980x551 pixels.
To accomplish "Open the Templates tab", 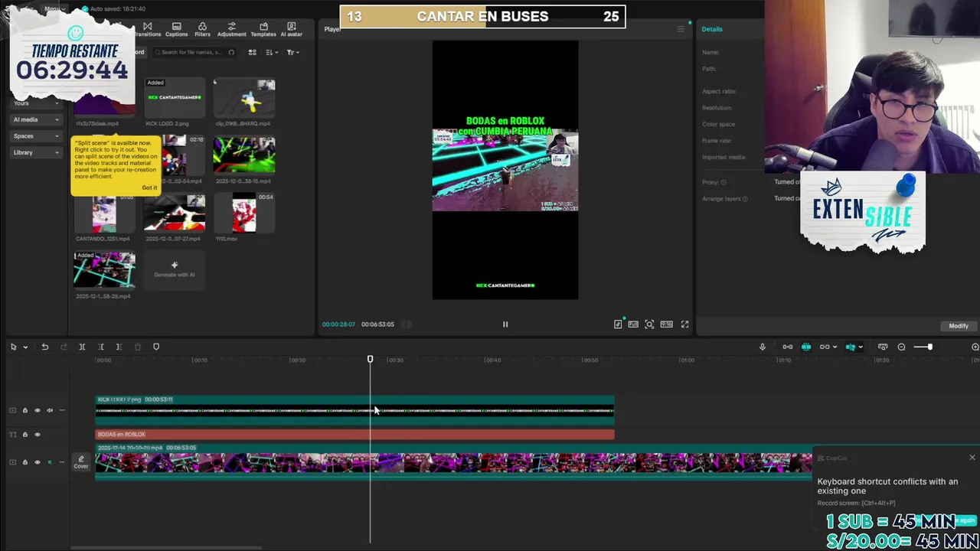I will [263, 29].
